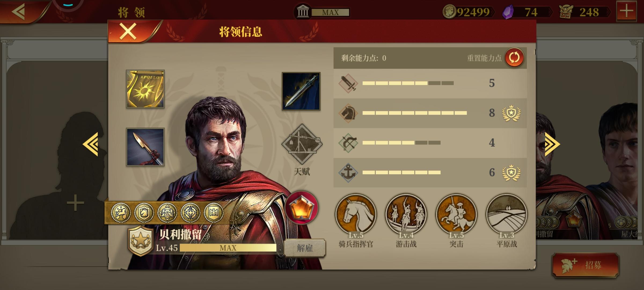Image resolution: width=644 pixels, height=290 pixels.
Task: Show next general with right chevron
Action: coord(552,144)
